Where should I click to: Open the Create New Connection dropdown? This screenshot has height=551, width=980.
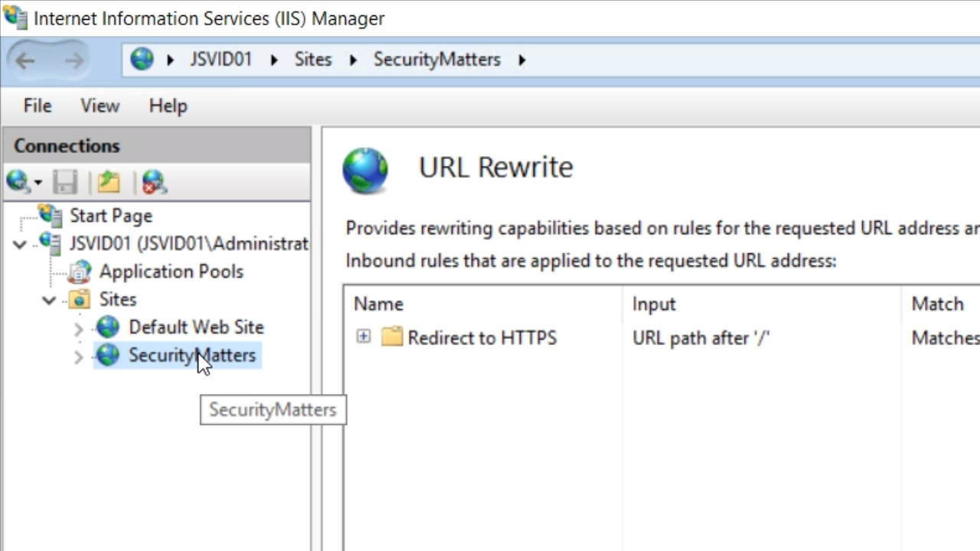38,183
